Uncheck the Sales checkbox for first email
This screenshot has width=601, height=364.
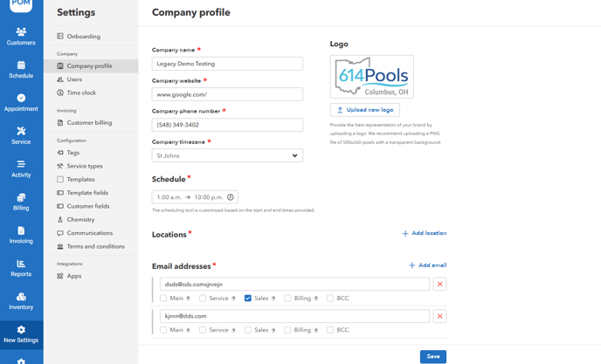[248, 299]
